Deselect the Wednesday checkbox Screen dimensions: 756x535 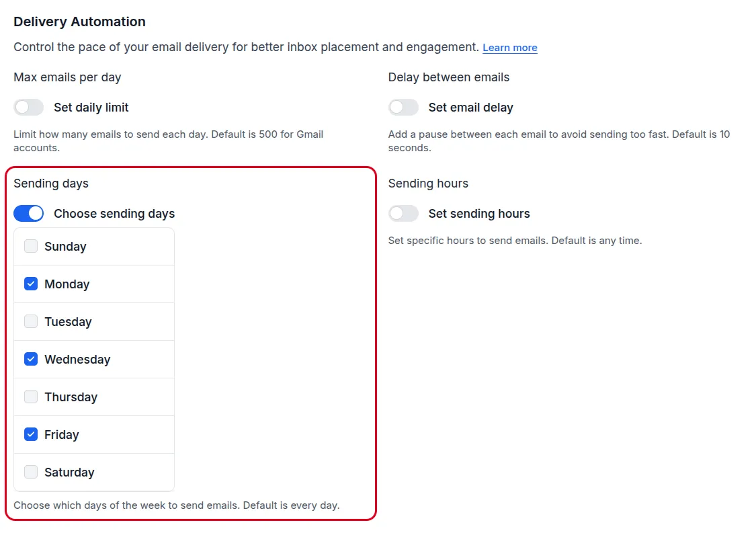[31, 359]
